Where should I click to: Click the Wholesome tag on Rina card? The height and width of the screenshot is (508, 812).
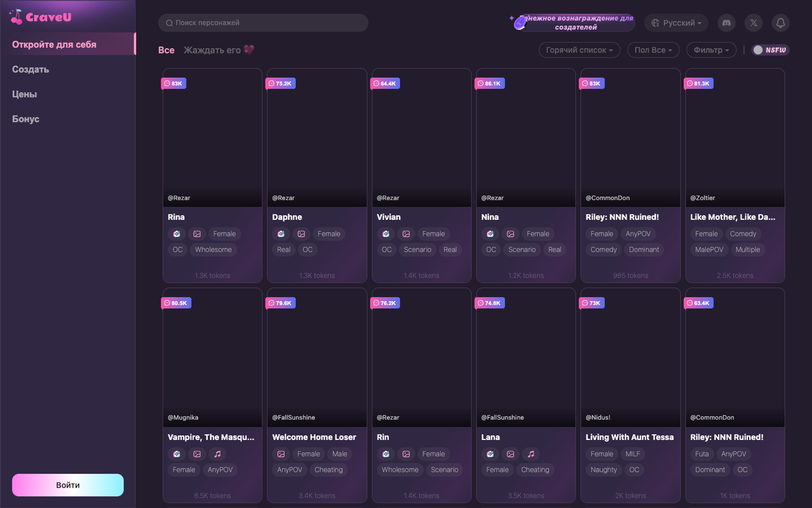pos(213,249)
